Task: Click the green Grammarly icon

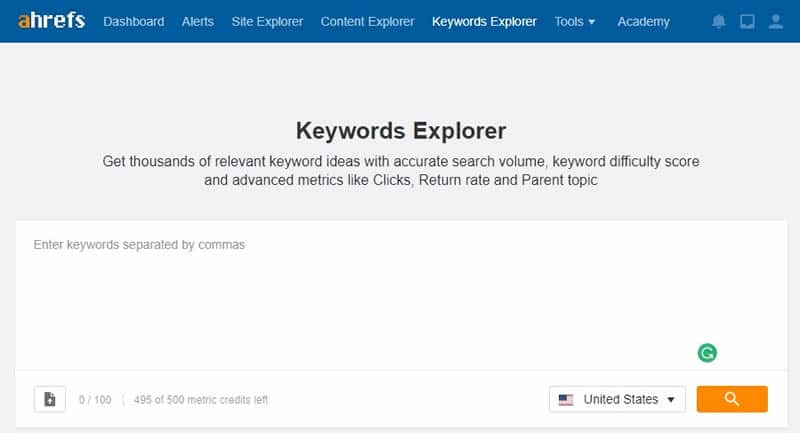Action: click(x=707, y=352)
